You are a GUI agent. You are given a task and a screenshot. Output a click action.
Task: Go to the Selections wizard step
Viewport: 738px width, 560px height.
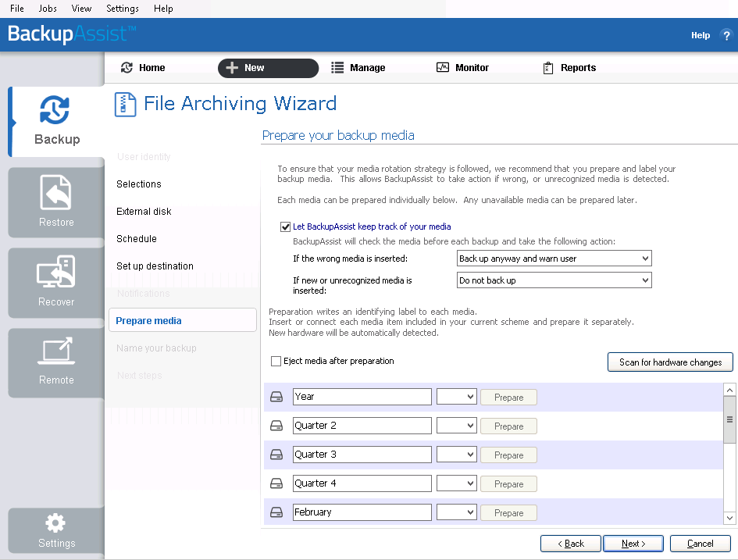139,184
